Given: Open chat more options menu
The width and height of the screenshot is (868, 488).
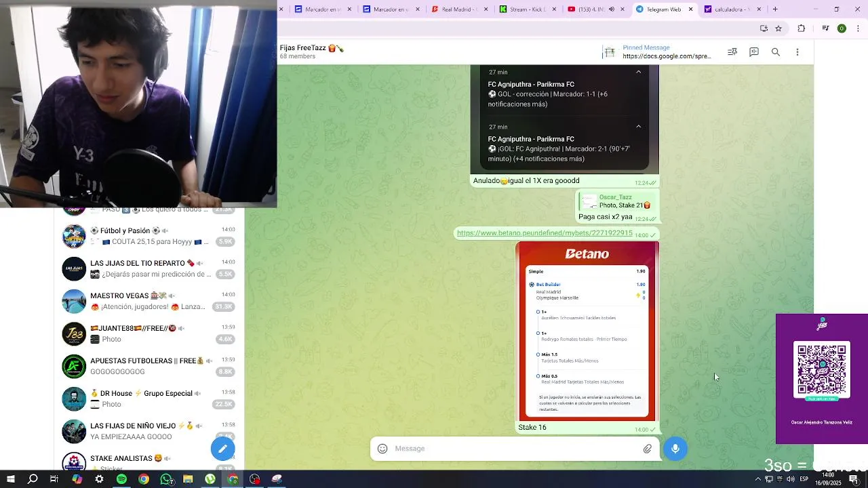Looking at the screenshot, I should (x=797, y=52).
